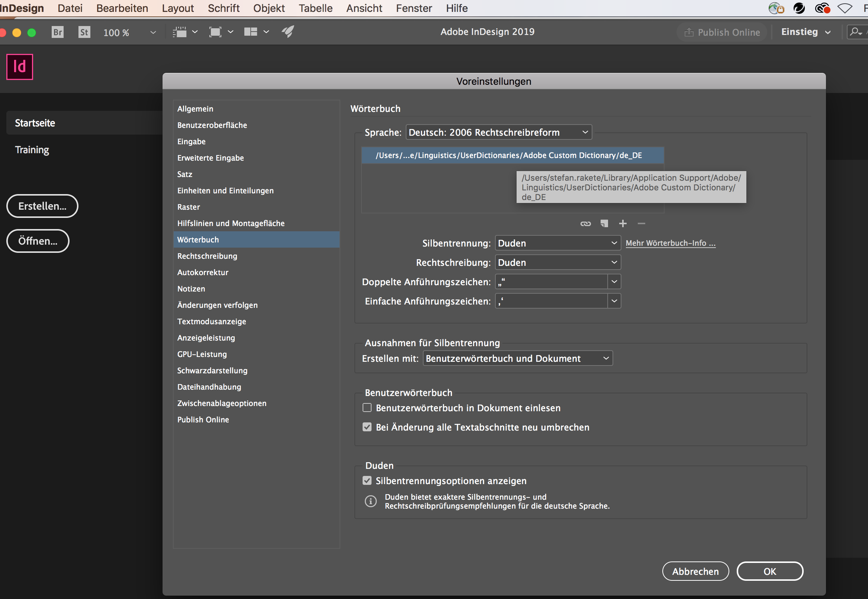Click the Doppelte Anführungszeichen input field
Image resolution: width=868 pixels, height=599 pixels.
(x=551, y=282)
